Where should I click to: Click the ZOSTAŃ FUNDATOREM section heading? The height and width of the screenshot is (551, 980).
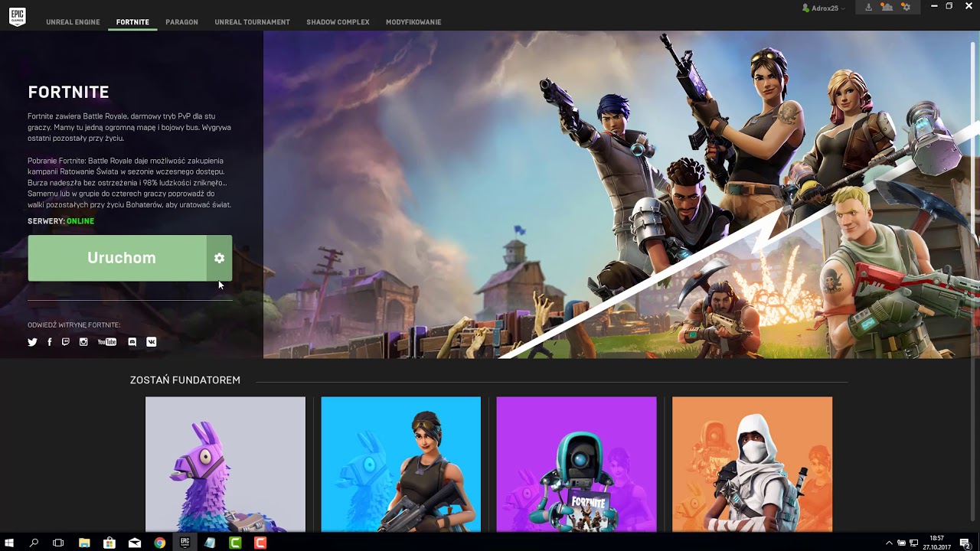(185, 380)
